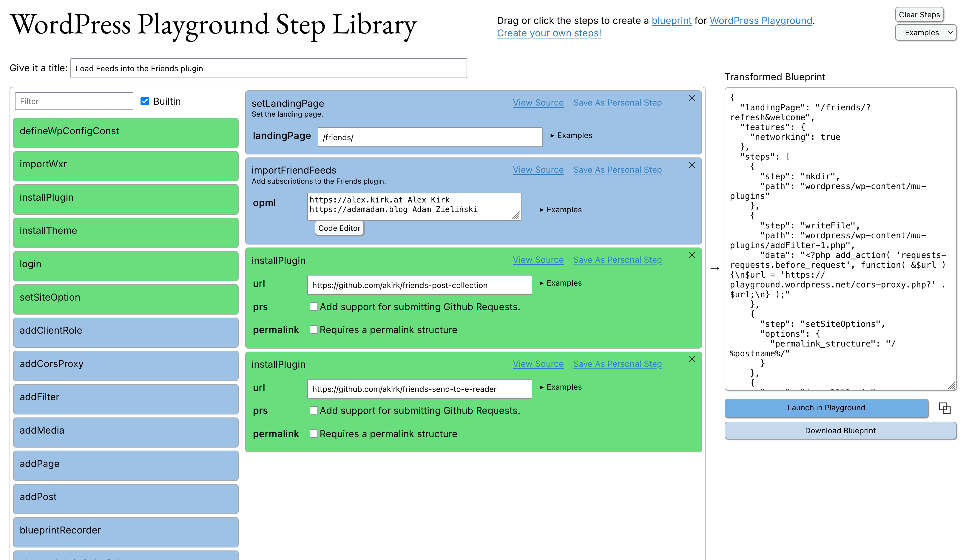Add the addClientRole step
Screen dimensions: 966x560
coord(126,332)
